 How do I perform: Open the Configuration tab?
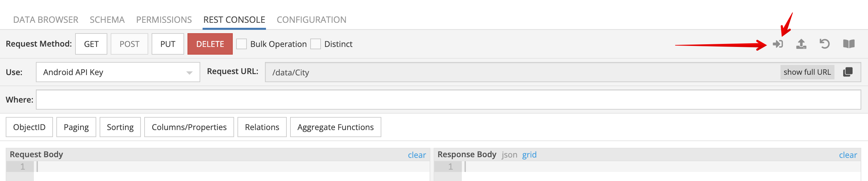[x=311, y=20]
